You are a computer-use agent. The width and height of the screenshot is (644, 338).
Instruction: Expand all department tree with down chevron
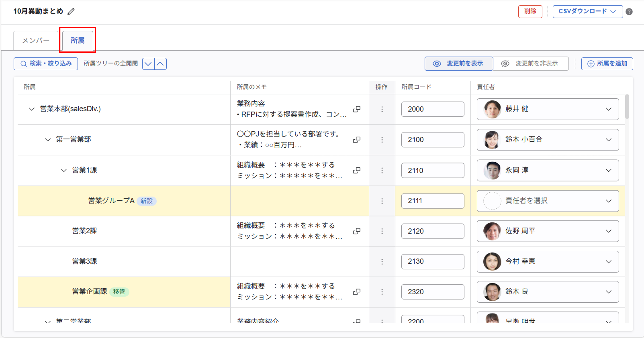point(148,64)
